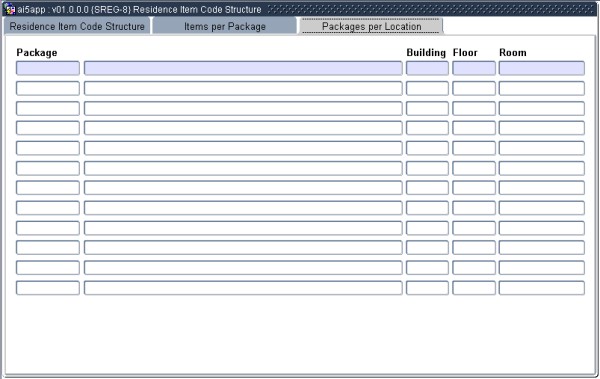Image resolution: width=600 pixels, height=379 pixels.
Task: Select the sixth row Building field
Action: (x=427, y=168)
